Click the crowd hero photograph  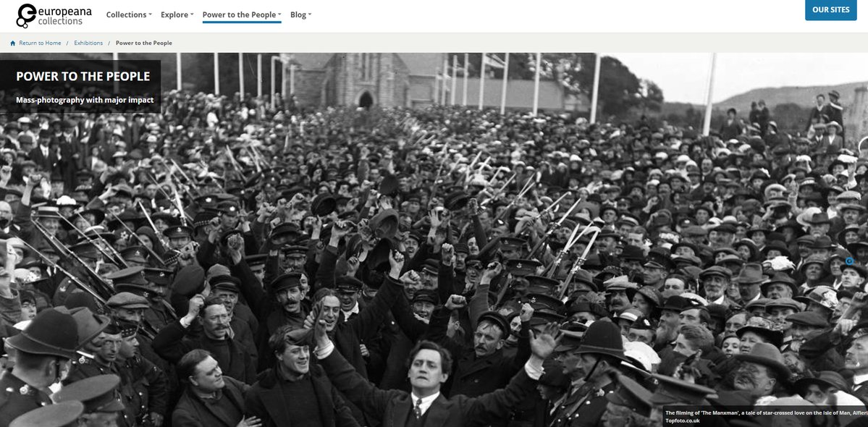click(x=434, y=240)
